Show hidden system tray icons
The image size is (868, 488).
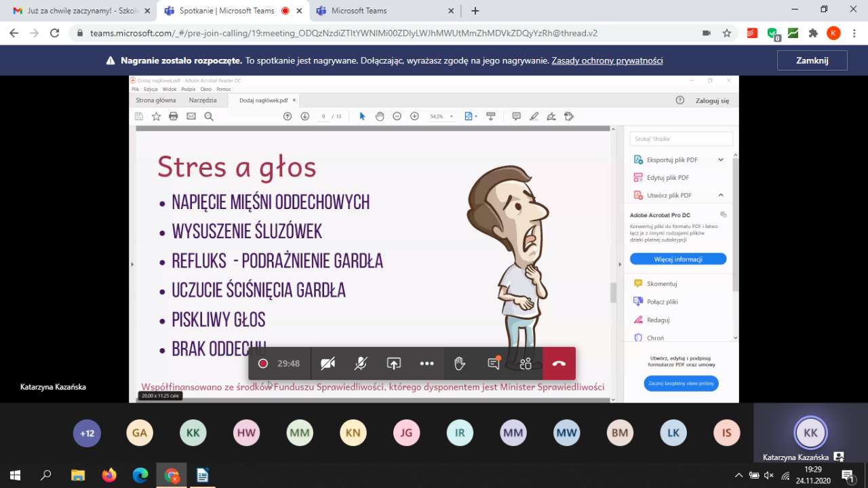click(738, 475)
